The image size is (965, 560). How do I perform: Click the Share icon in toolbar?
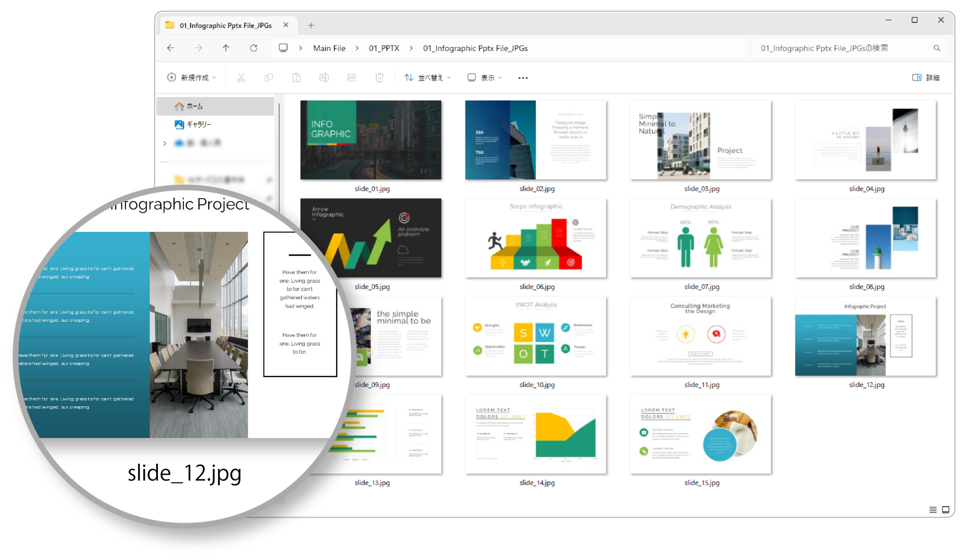(352, 78)
